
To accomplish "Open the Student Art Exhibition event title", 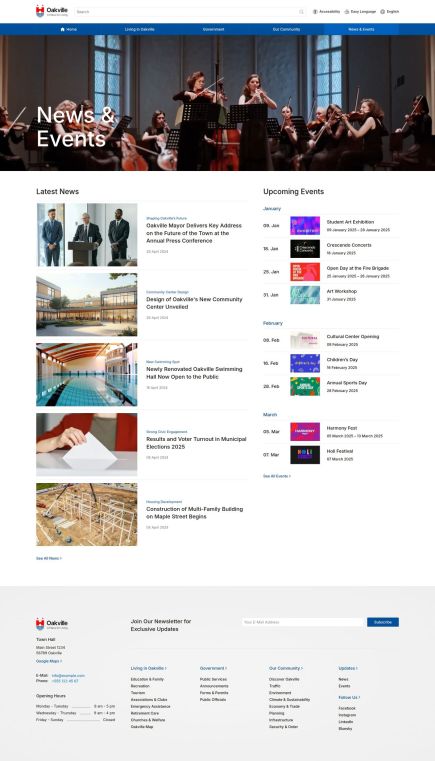I will [350, 222].
